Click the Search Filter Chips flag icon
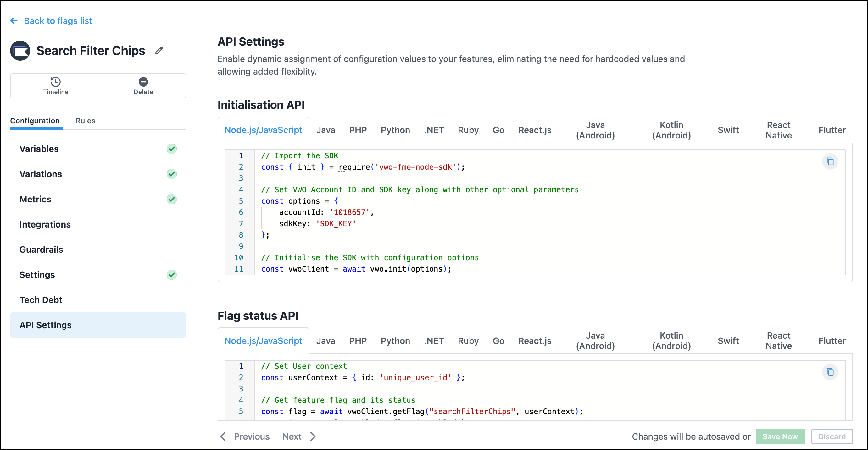Viewport: 868px width, 450px height. 20,51
